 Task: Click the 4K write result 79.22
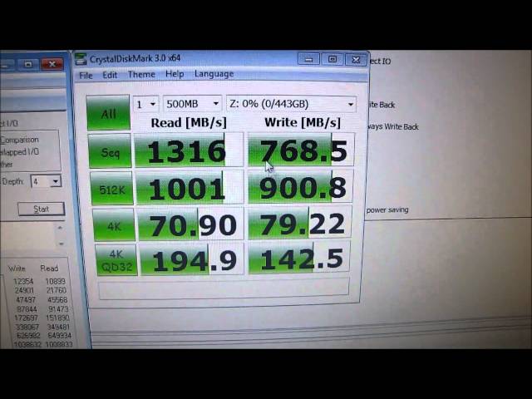[299, 223]
